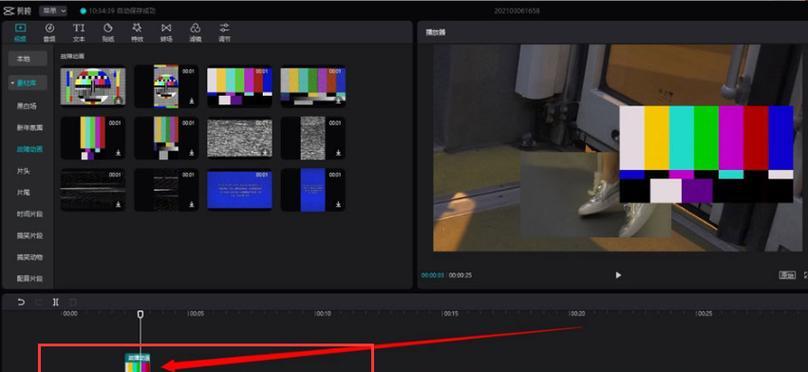
Task: Open the 音频 (Audio) panel icon
Action: pyautogui.click(x=49, y=32)
